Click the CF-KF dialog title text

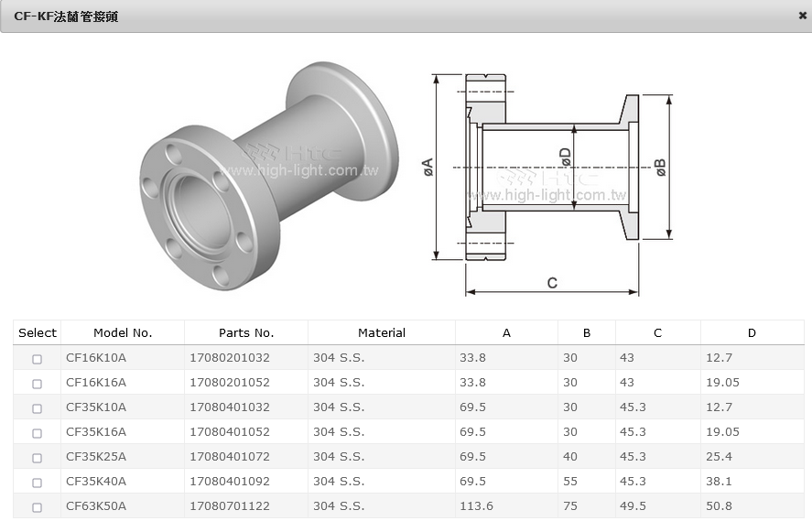click(x=66, y=16)
